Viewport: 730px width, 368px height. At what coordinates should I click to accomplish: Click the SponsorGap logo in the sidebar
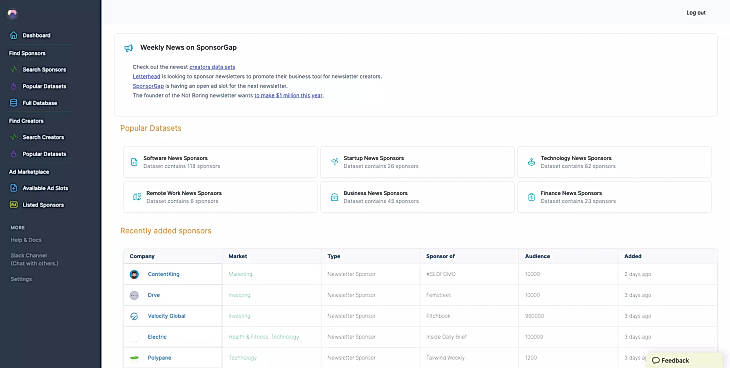(x=13, y=14)
